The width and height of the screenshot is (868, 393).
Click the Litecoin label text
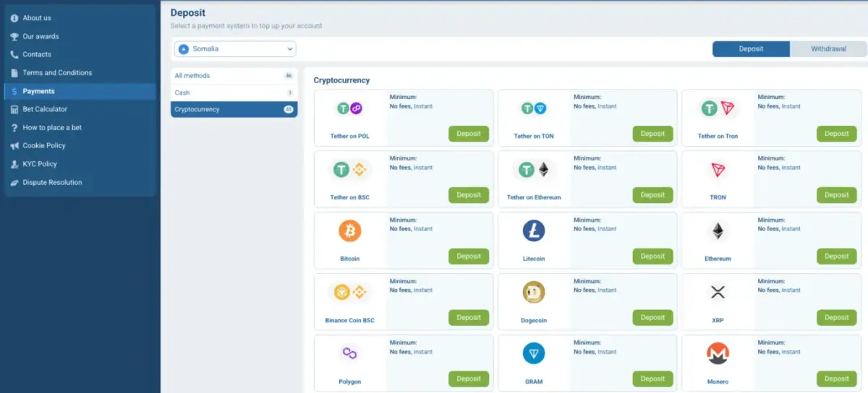click(x=534, y=259)
